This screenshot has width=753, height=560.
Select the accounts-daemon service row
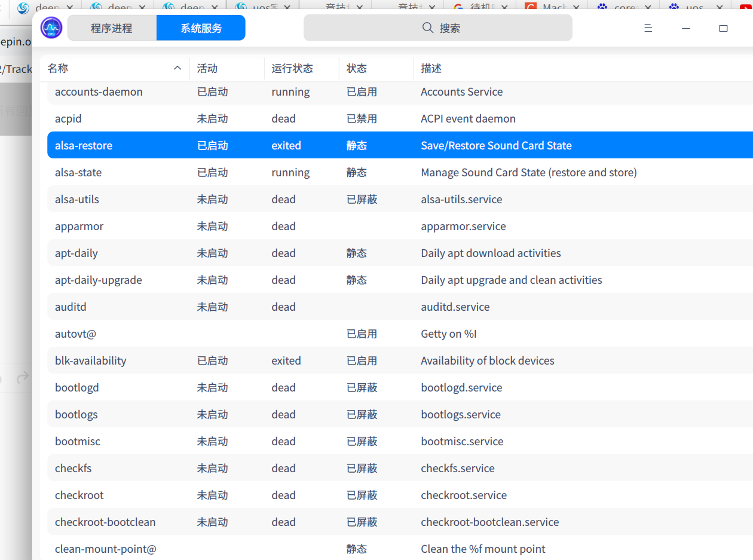pyautogui.click(x=99, y=92)
